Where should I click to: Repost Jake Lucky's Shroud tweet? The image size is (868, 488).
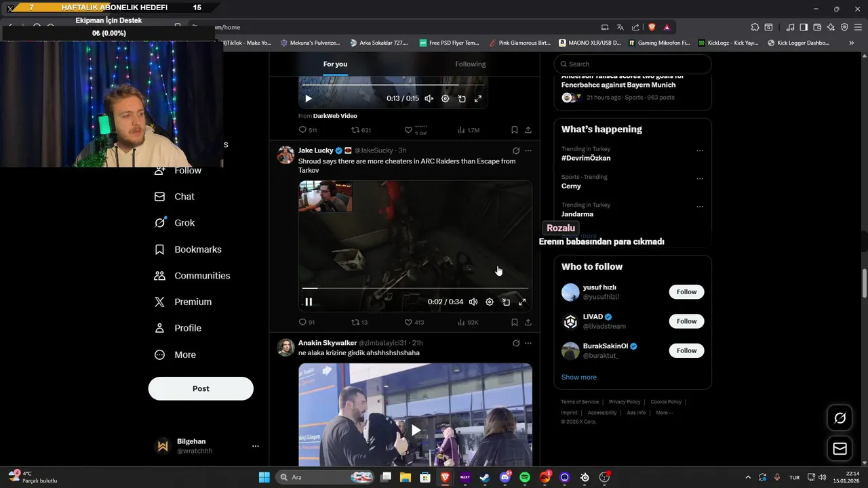click(x=359, y=322)
